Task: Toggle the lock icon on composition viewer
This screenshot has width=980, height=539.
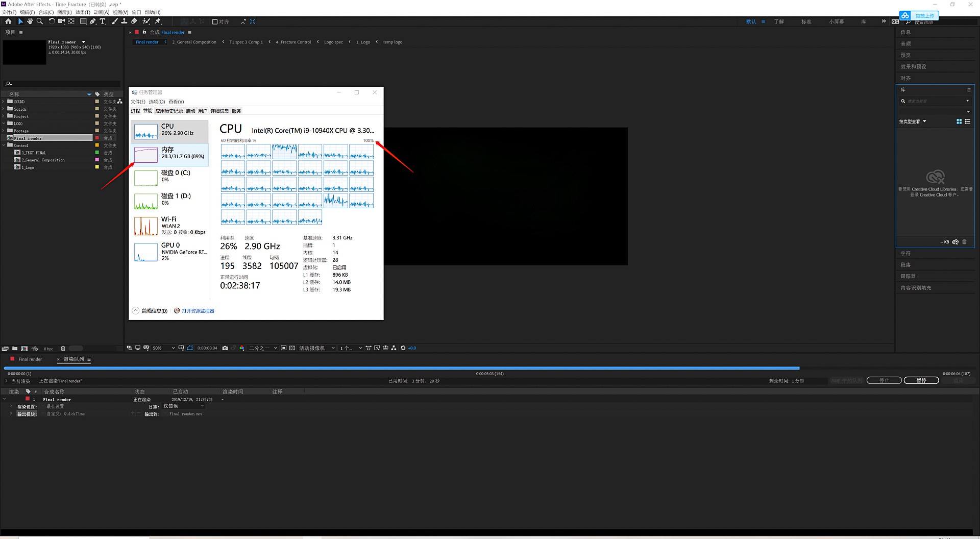Action: [144, 32]
